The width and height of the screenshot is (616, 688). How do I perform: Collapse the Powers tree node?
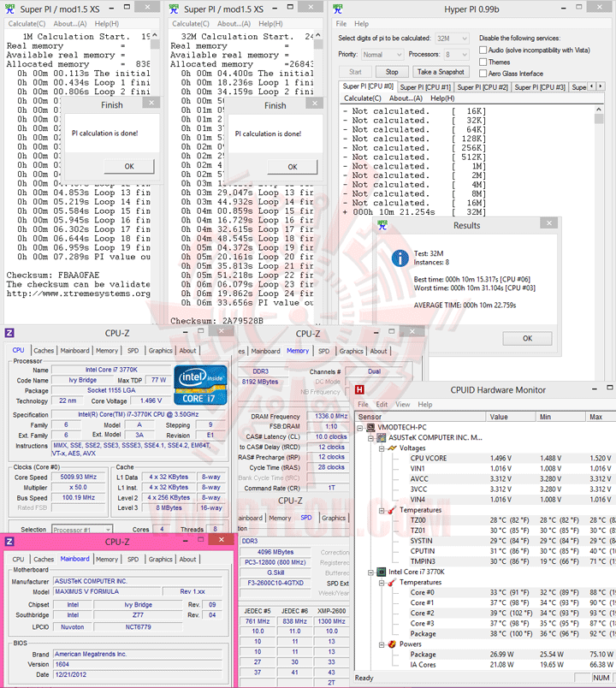[382, 644]
